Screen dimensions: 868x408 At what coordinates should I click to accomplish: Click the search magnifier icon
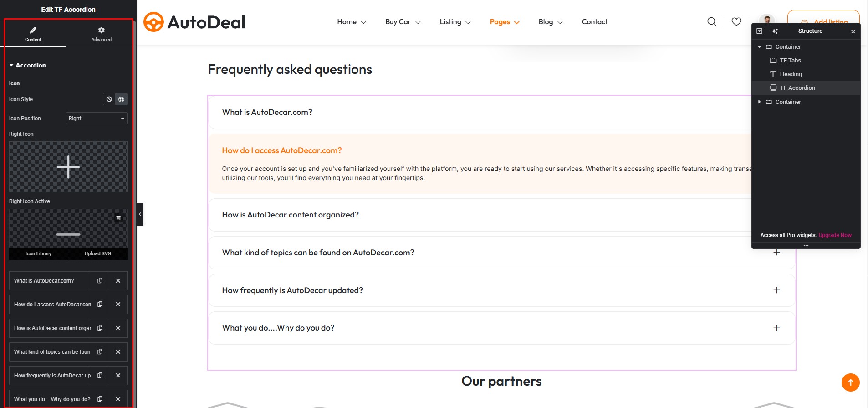(712, 21)
